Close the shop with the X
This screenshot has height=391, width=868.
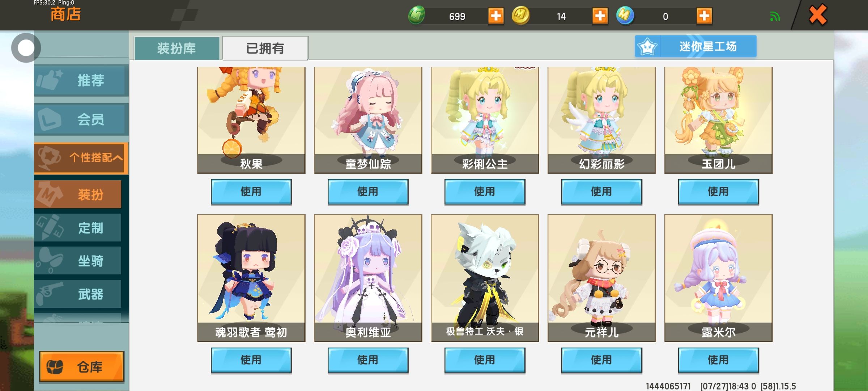[818, 15]
